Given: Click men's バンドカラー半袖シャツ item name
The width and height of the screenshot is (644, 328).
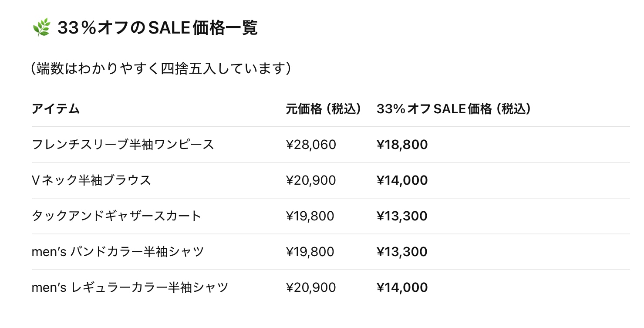Looking at the screenshot, I should [118, 252].
